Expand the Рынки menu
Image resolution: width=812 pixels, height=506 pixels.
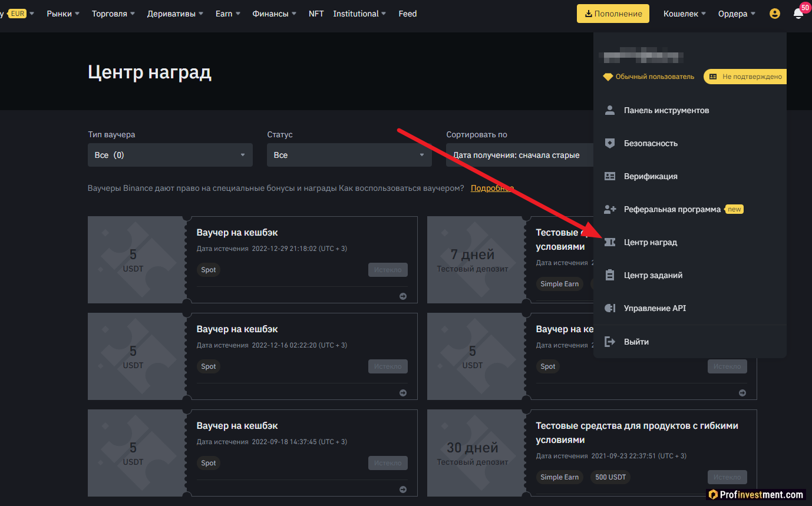63,14
